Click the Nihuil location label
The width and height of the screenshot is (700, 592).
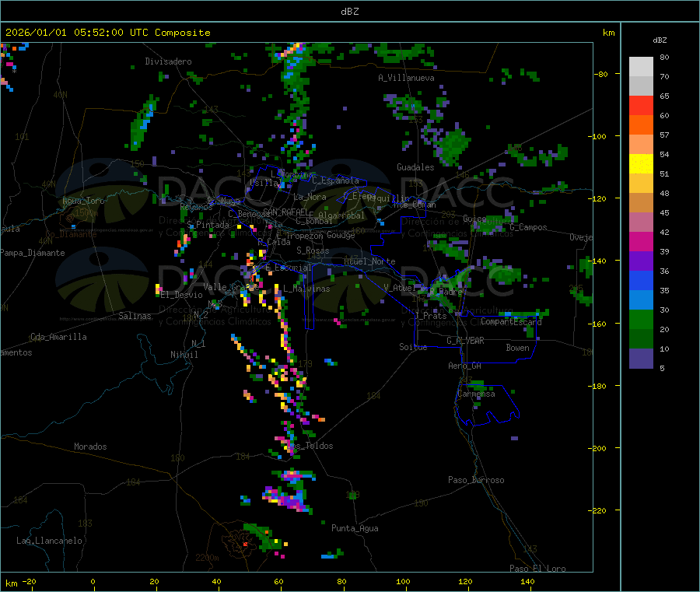184,355
